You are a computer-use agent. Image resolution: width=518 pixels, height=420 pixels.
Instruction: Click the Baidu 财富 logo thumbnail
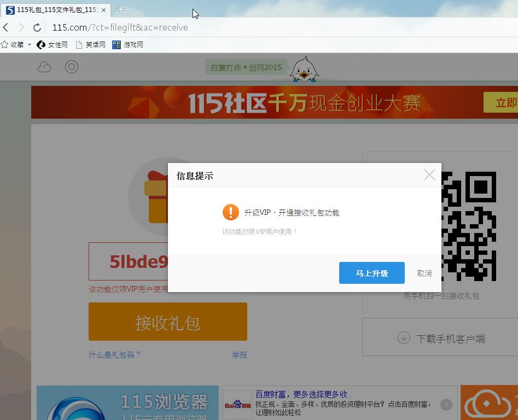click(237, 405)
